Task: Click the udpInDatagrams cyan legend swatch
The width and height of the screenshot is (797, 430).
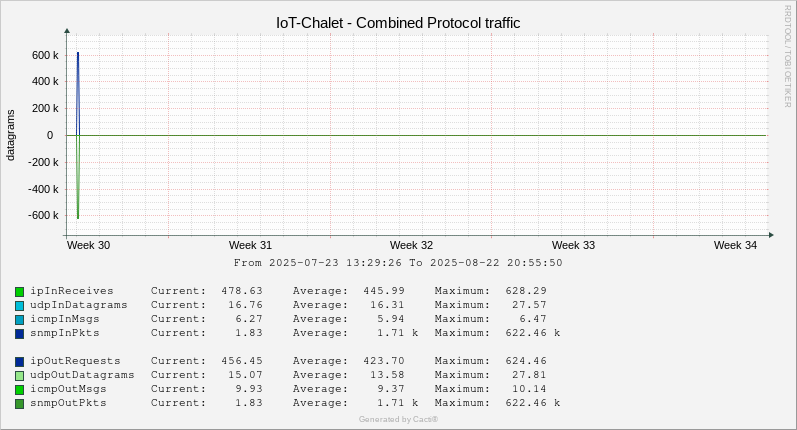Action: [19, 306]
